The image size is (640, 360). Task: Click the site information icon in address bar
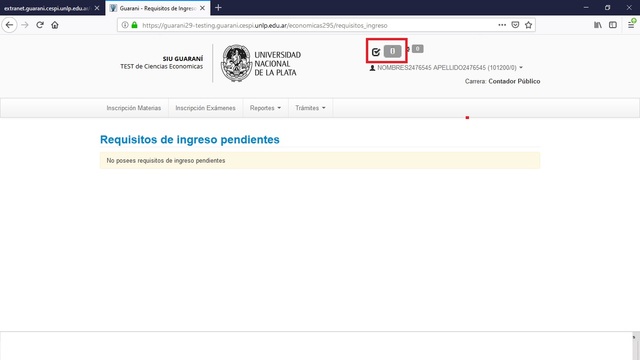(125, 25)
